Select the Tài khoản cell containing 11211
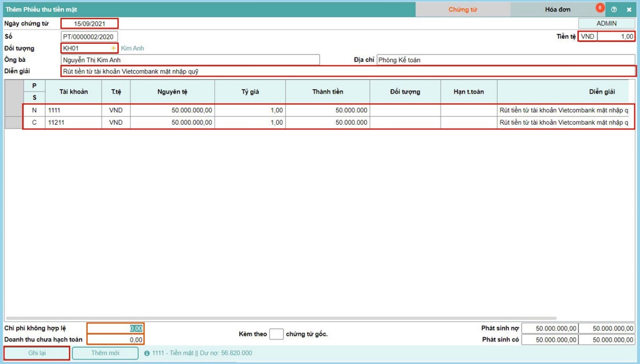The width and height of the screenshot is (640, 364). click(x=73, y=123)
